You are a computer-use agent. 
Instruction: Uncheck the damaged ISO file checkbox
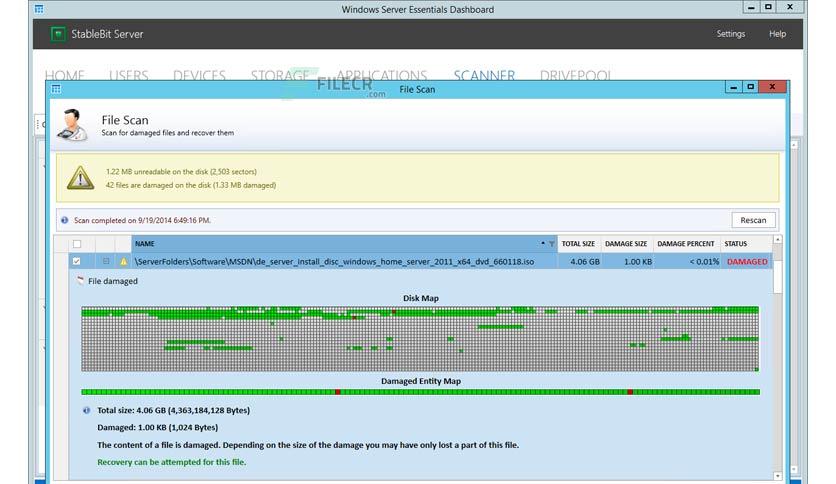click(x=77, y=262)
